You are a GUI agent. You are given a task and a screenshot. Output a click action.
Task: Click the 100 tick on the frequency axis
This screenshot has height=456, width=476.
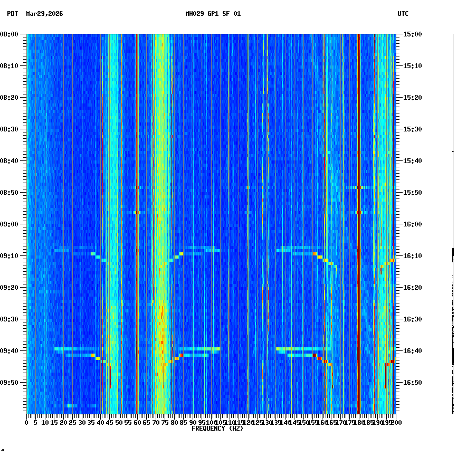(x=210, y=422)
